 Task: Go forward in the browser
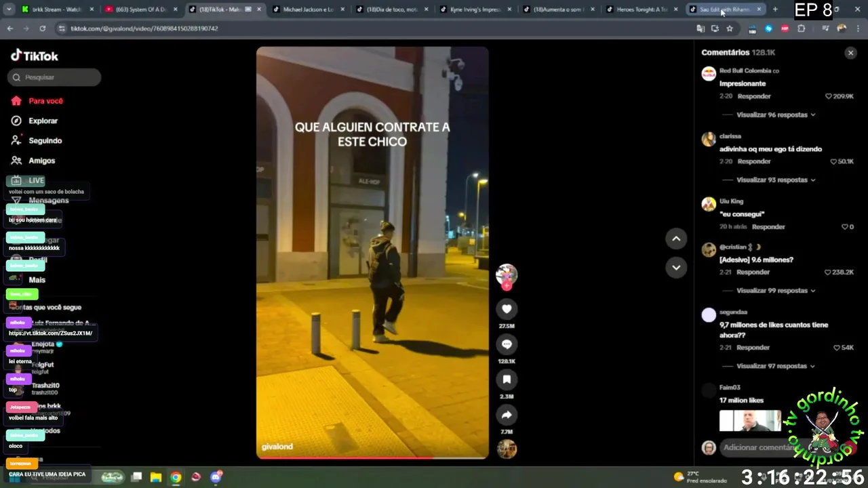26,28
